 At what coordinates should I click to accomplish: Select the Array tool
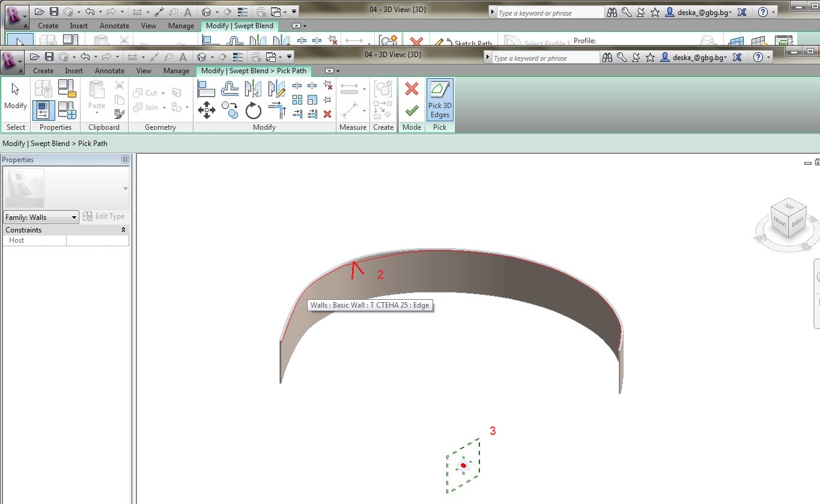(297, 100)
